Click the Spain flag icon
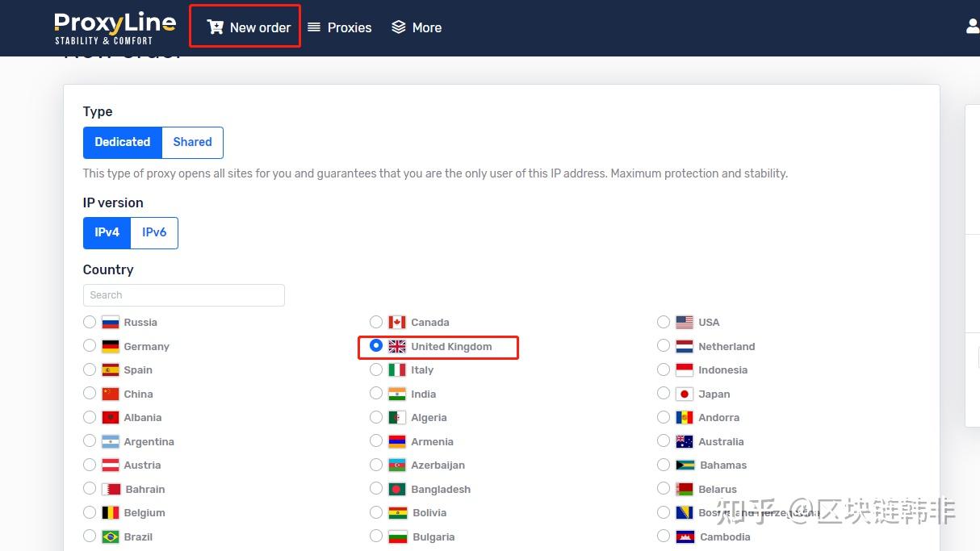The height and width of the screenshot is (551, 980). (111, 370)
